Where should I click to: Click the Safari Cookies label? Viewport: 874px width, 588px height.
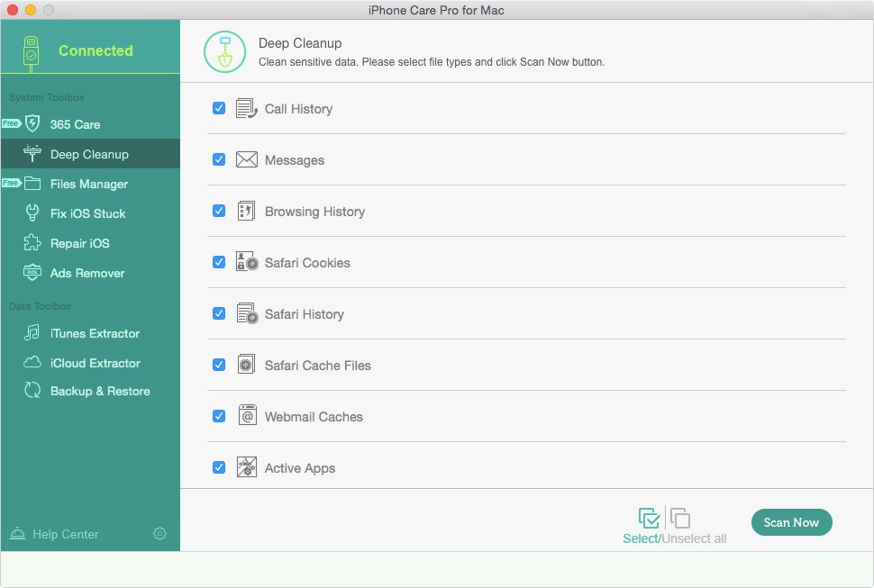(307, 263)
